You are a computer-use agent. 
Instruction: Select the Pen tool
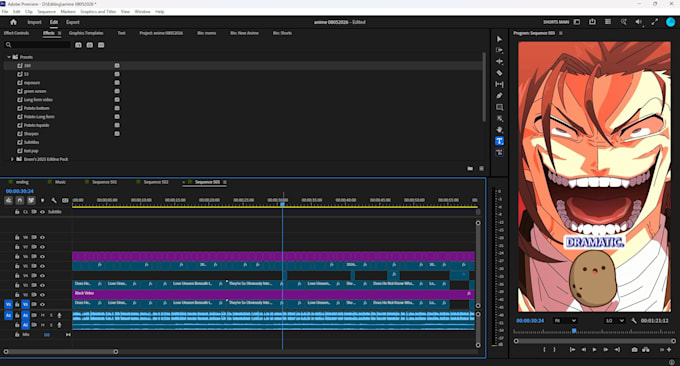(499, 95)
